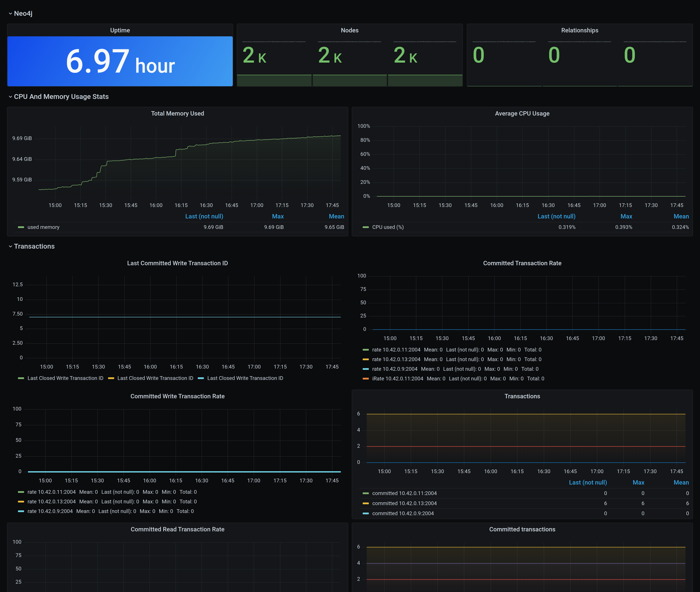Open Committed Read Transaction Rate panel menu
Image resolution: width=700 pixels, height=592 pixels.
[x=177, y=529]
